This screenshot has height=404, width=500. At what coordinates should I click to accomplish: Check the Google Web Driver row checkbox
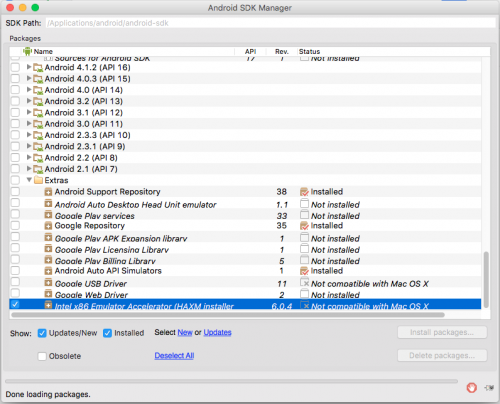click(15, 293)
